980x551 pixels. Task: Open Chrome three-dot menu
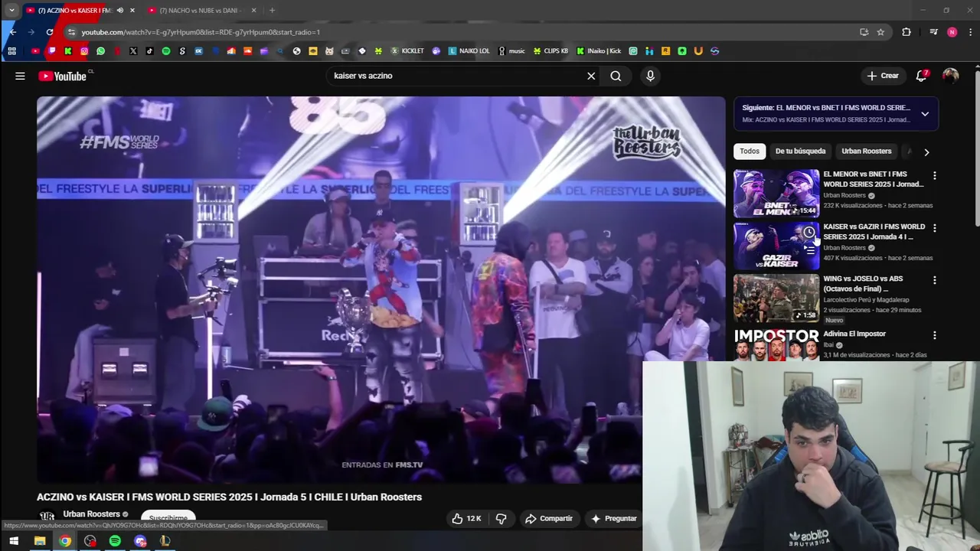coord(971,32)
